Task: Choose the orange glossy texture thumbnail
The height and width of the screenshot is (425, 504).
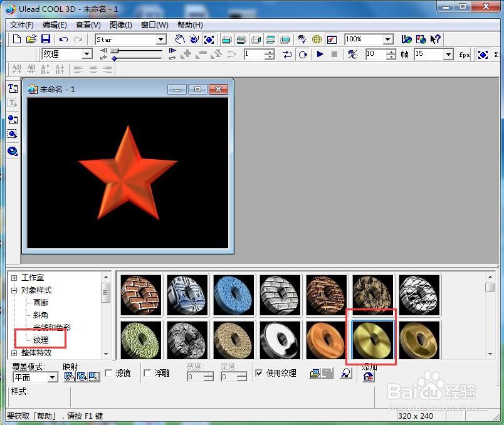Action: (326, 340)
